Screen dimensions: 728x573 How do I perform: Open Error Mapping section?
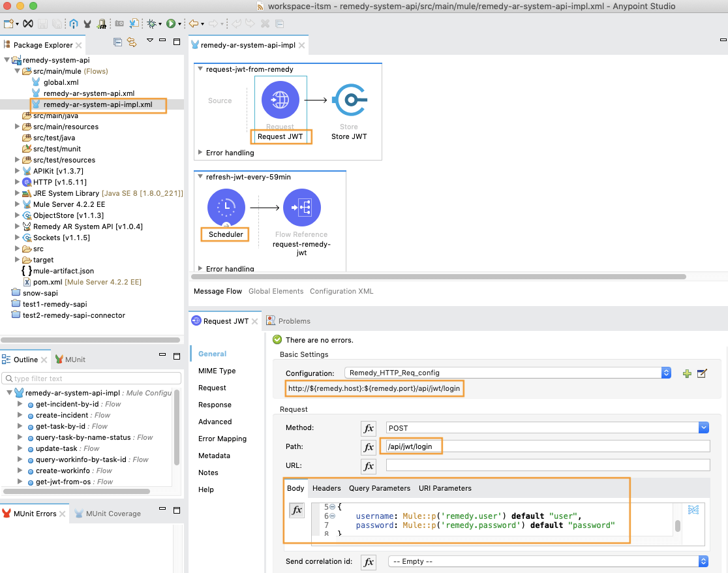point(222,439)
